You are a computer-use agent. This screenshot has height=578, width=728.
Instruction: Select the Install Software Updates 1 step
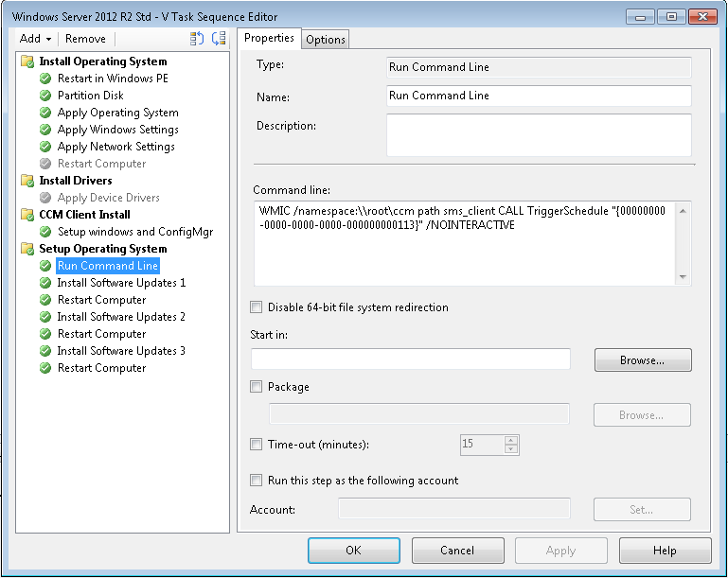[x=121, y=283]
